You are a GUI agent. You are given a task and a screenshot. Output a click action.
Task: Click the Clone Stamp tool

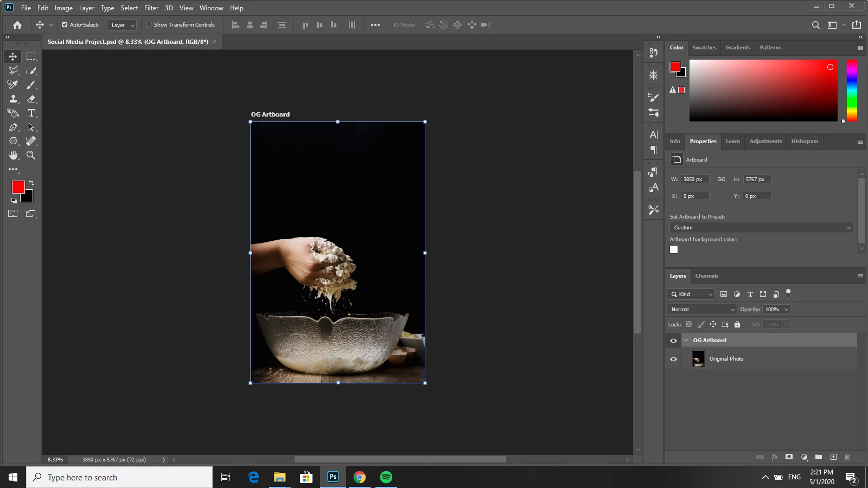pos(13,99)
